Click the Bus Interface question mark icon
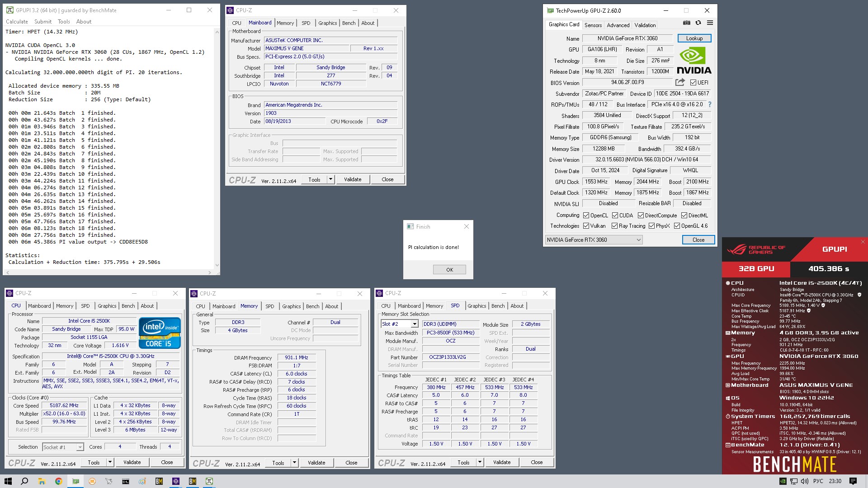Image resolution: width=868 pixels, height=488 pixels. click(x=709, y=104)
